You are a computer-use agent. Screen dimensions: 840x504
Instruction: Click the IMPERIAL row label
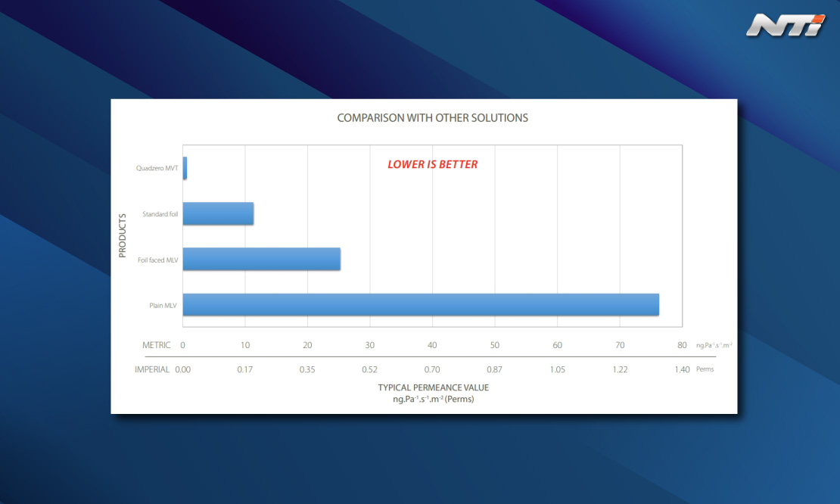click(151, 369)
